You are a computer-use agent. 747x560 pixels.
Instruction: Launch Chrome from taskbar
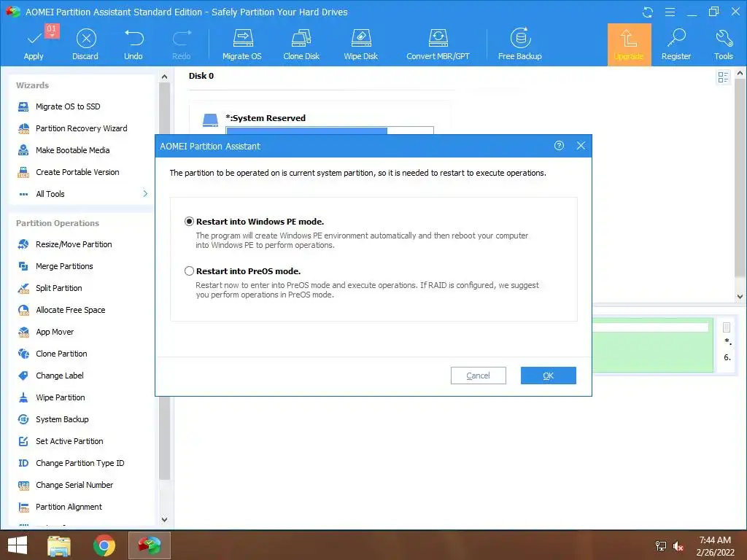pyautogui.click(x=104, y=545)
